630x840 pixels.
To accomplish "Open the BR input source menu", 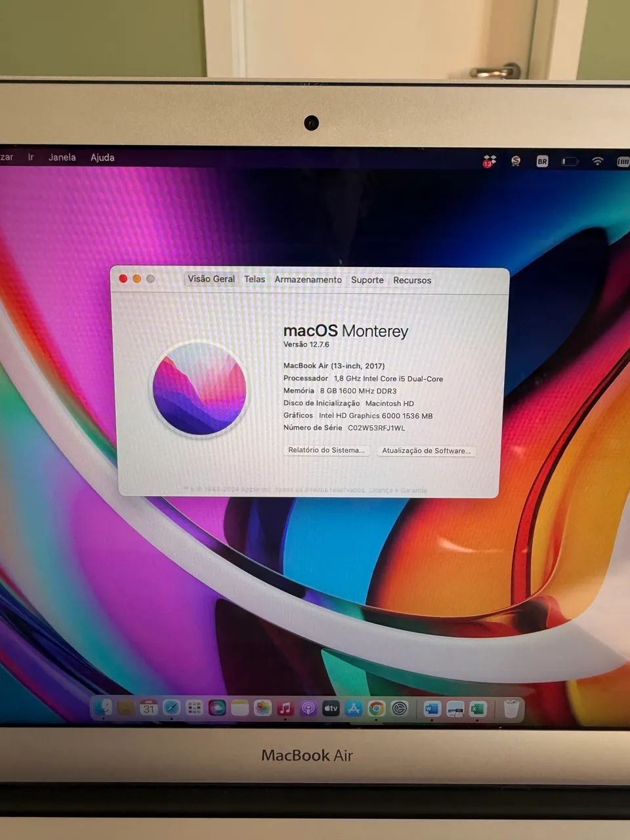I will [542, 161].
